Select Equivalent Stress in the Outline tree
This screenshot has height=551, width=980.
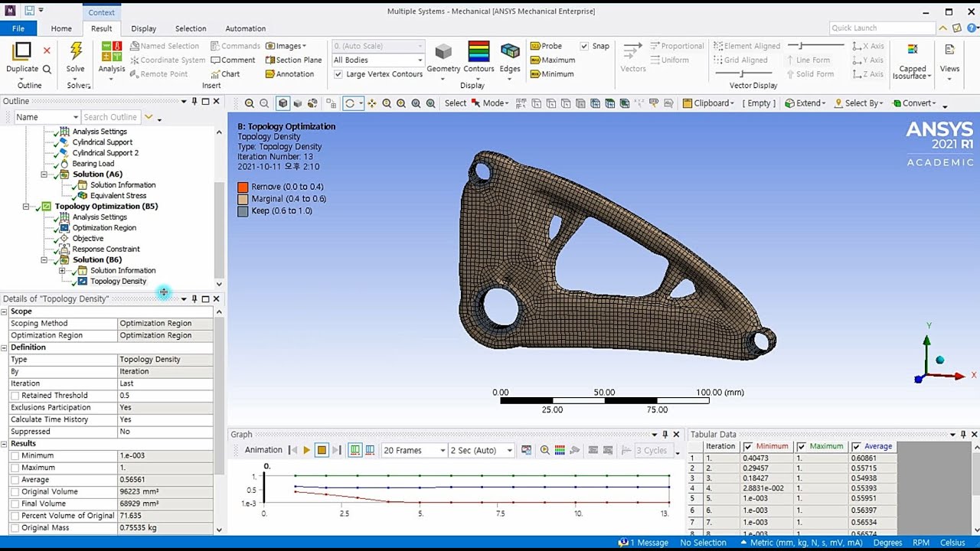[x=118, y=196]
